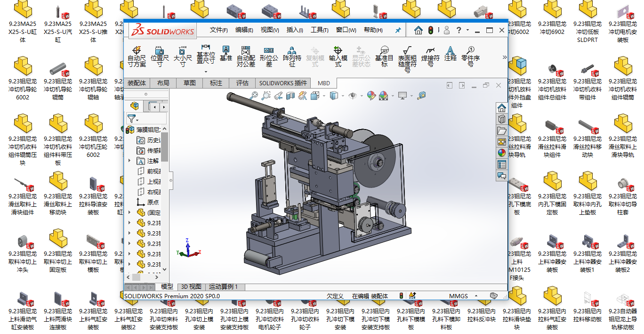Click the rebuild traffic light icon

click(430, 30)
